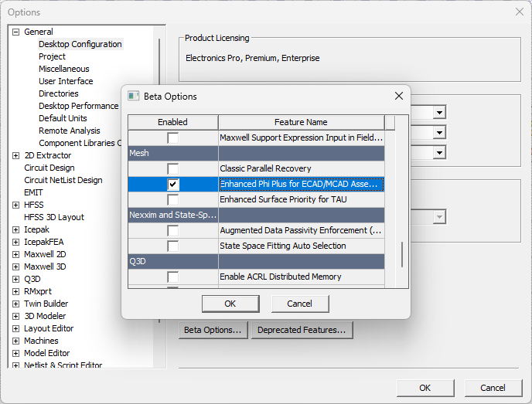
Task: Open Deprecated Features button
Action: tap(302, 330)
